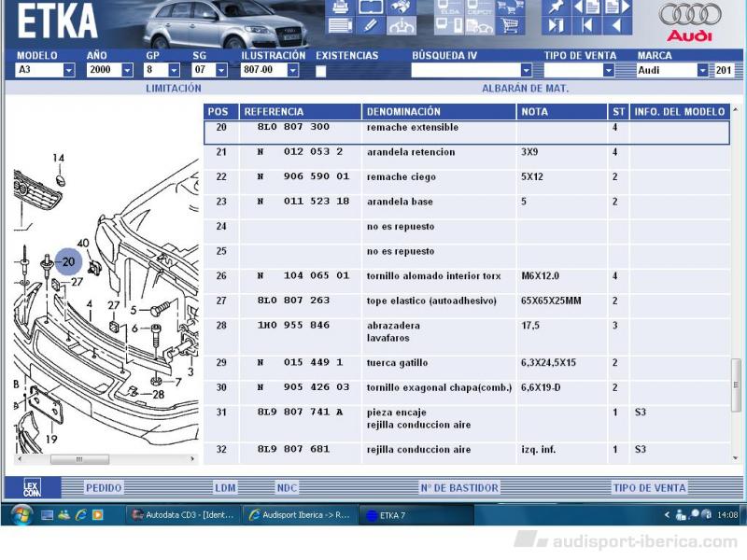The width and height of the screenshot is (747, 560).
Task: Expand the SG dropdown showing 07
Action: tap(221, 70)
